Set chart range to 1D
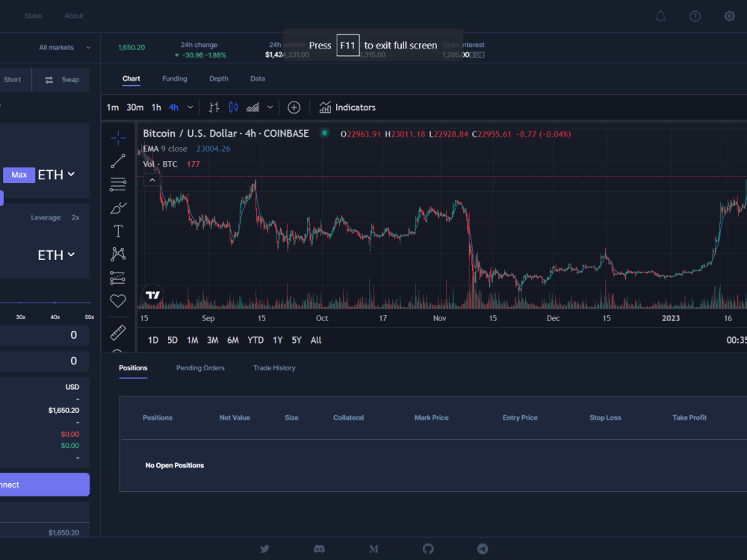 (153, 340)
